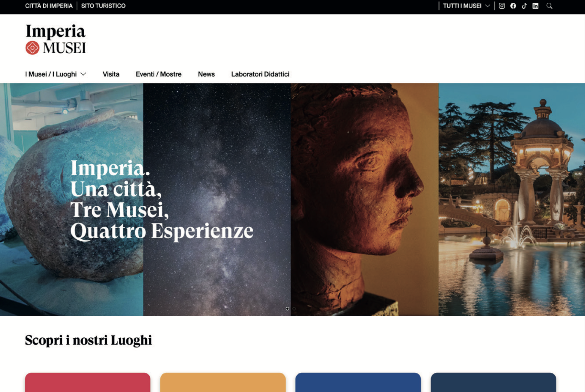Open the Eventi / Mostre menu item
This screenshot has width=585, height=392.
click(x=159, y=74)
